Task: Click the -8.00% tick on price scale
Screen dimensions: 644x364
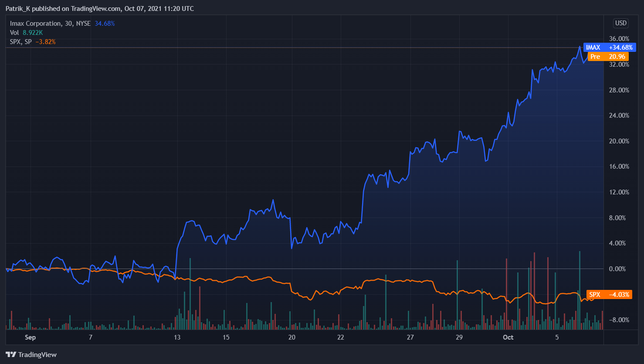Action: (x=619, y=320)
